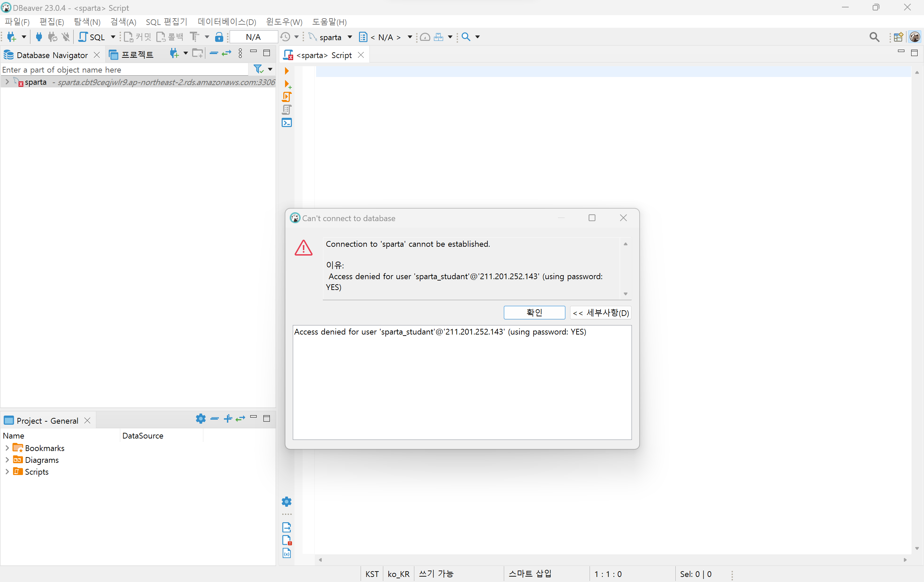Collapse all nodes in Database Navigator
This screenshot has height=582, width=924.
(214, 53)
